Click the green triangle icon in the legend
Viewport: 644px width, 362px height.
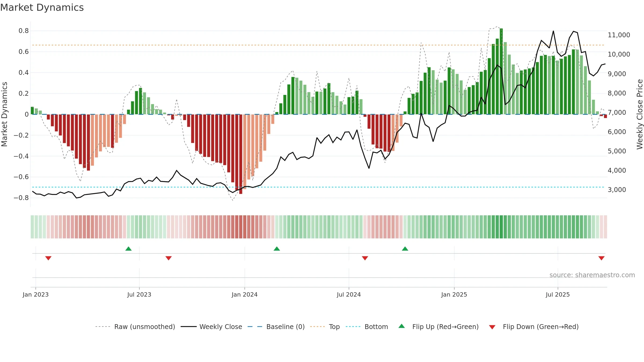[402, 326]
